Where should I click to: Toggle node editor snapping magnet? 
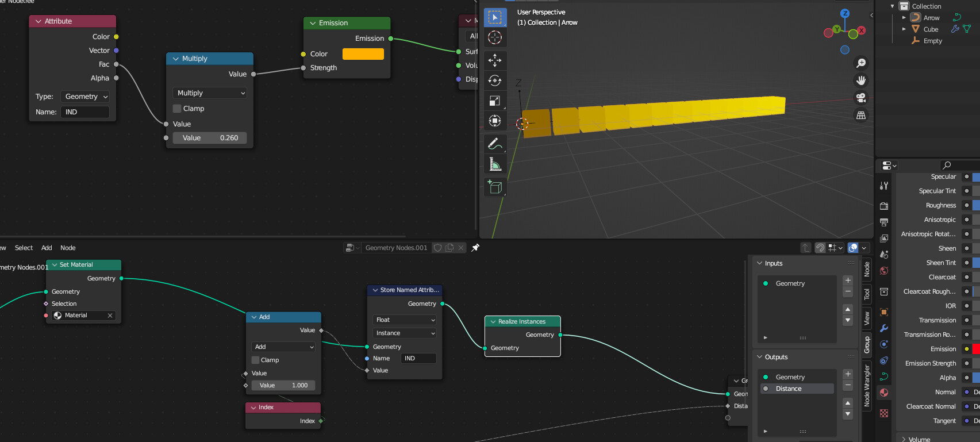tap(820, 248)
